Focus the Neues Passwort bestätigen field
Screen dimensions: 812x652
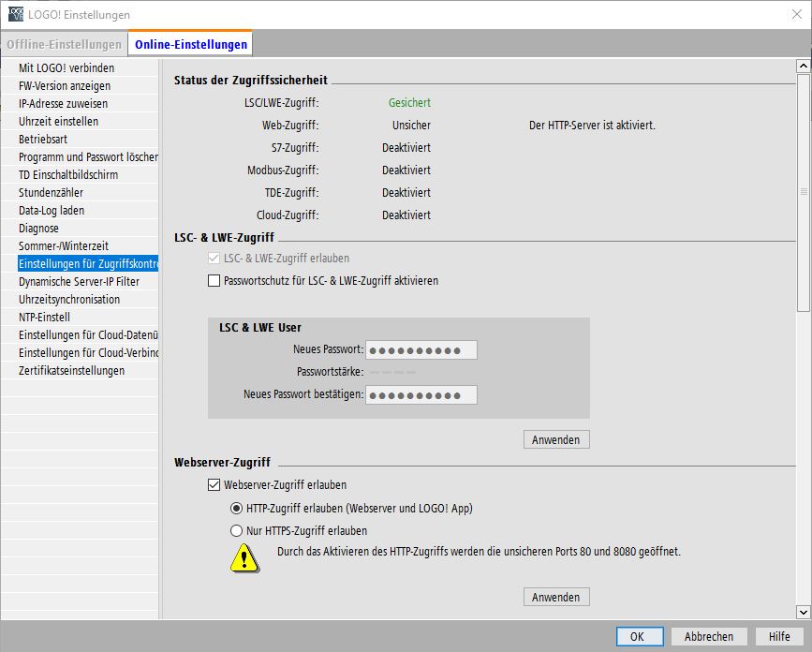point(421,395)
